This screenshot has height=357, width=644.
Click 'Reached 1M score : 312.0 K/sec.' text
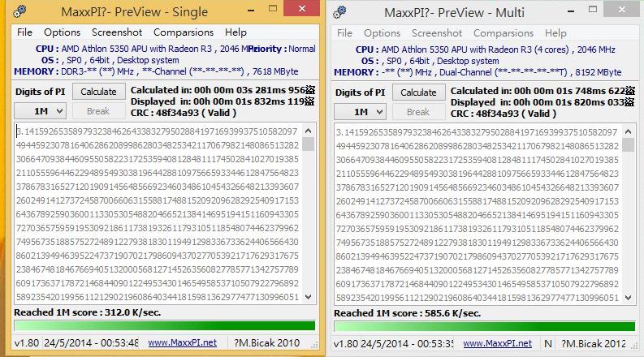(87, 312)
